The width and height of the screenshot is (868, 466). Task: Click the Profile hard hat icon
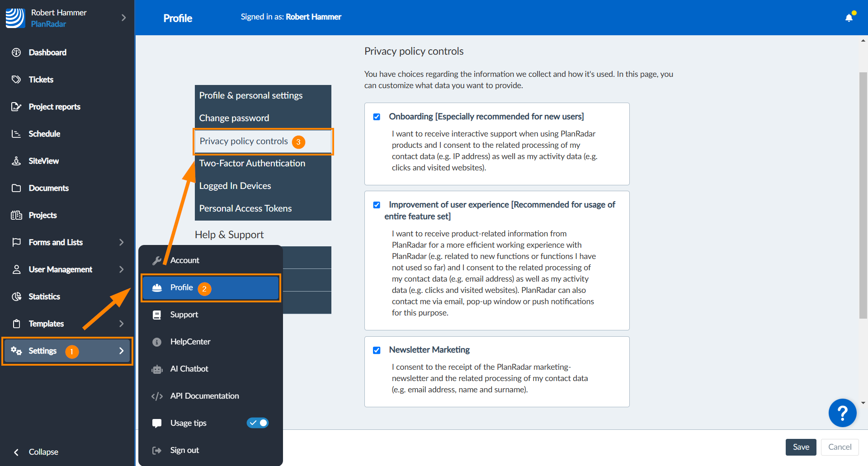click(x=157, y=287)
